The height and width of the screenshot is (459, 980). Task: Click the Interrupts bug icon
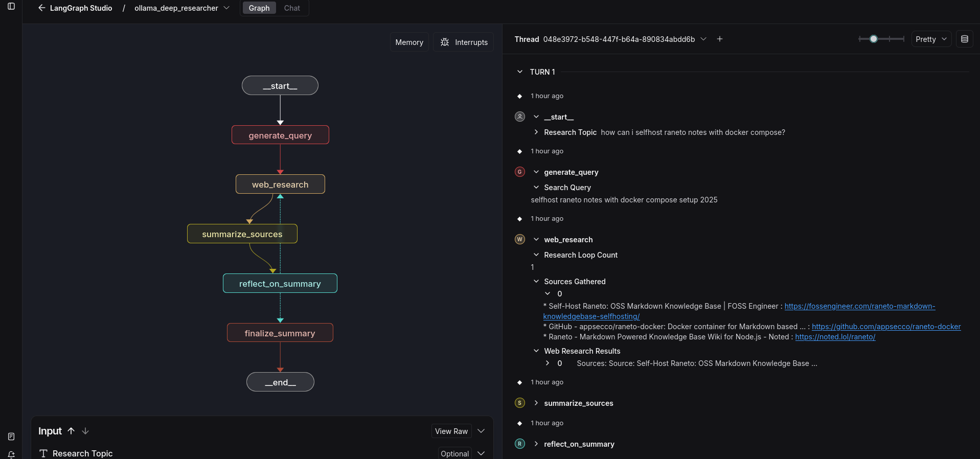[x=445, y=42]
